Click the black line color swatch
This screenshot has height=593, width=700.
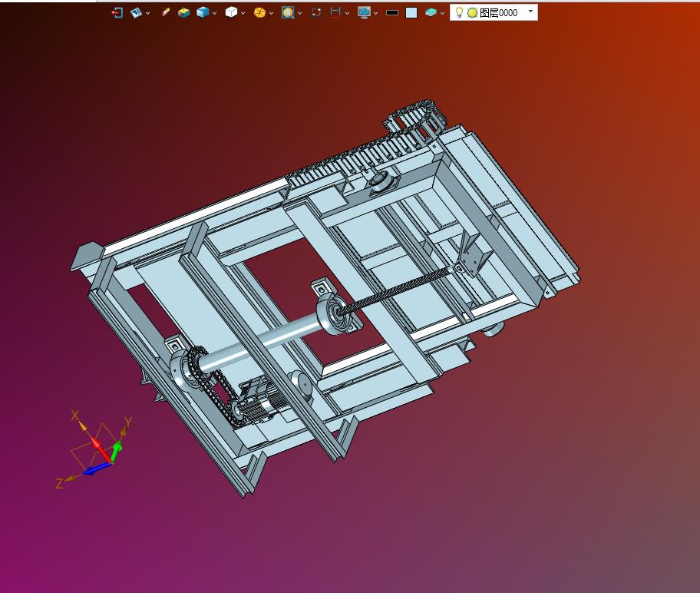pos(392,13)
